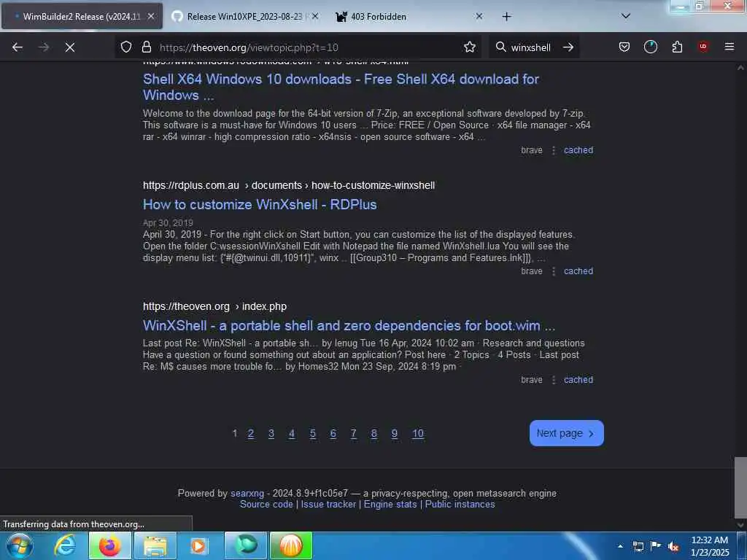Open the muted volume tray icon
The image size is (747, 560).
[x=673, y=546]
